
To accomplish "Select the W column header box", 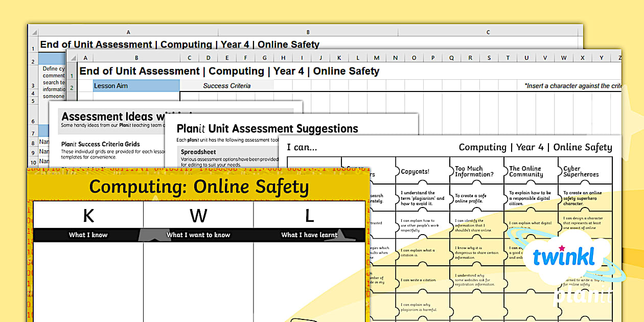I will [198, 216].
